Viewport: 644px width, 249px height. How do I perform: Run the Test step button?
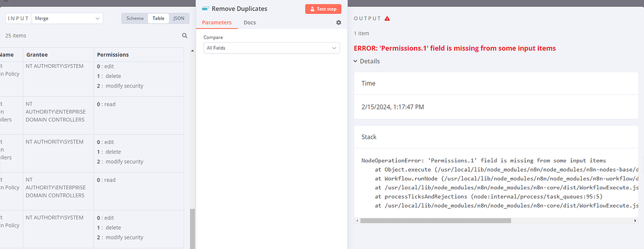[x=323, y=9]
